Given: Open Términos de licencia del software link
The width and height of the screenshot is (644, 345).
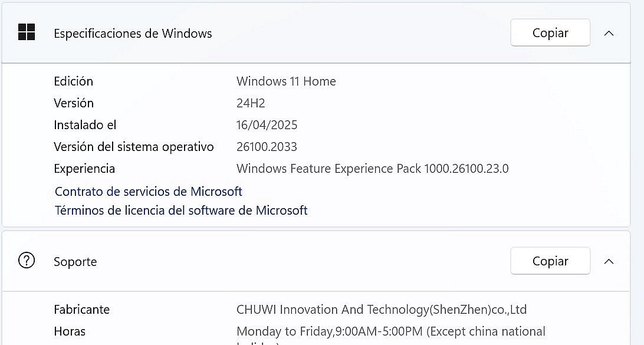Looking at the screenshot, I should pyautogui.click(x=181, y=211).
